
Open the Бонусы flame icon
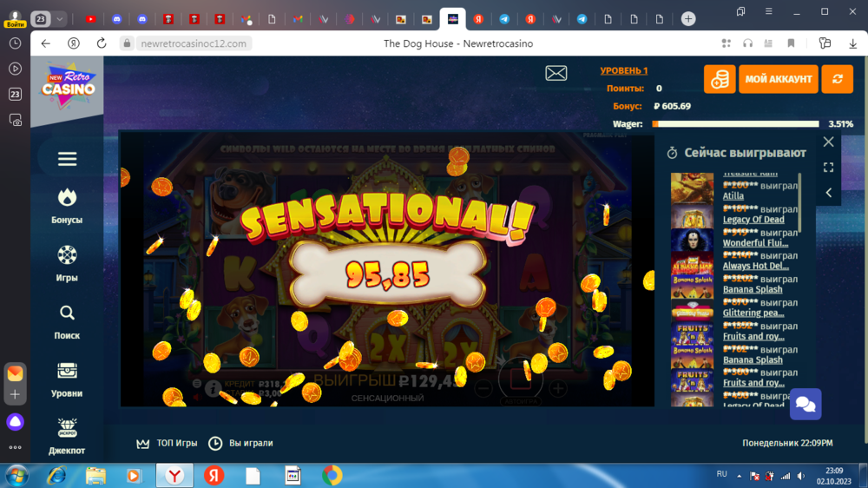click(67, 197)
